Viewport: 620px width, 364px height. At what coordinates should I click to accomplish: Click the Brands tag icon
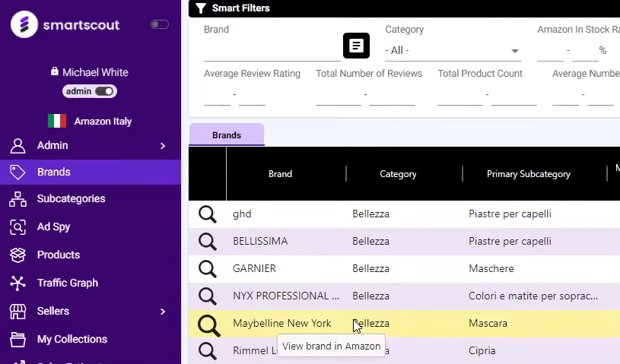(x=17, y=173)
